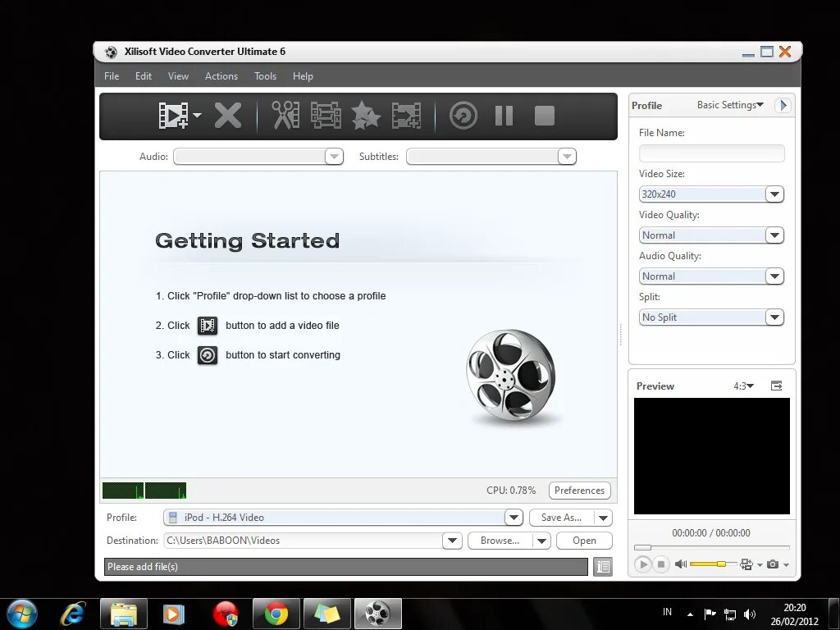Click the Browse... button

coord(500,541)
